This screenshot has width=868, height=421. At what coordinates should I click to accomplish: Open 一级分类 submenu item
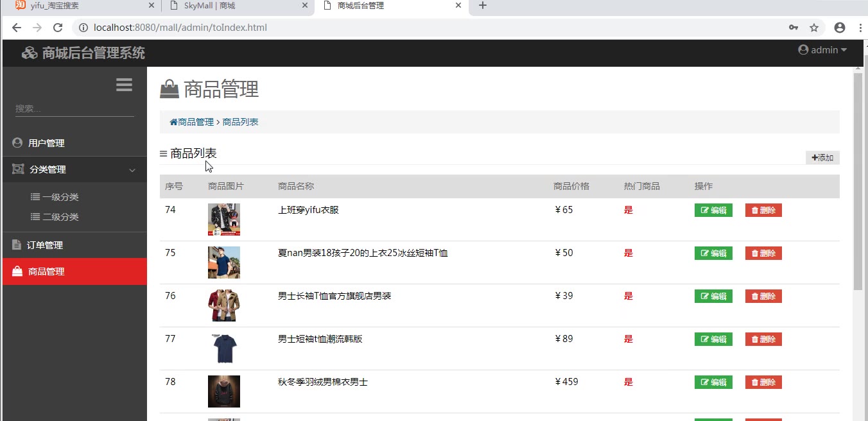click(x=55, y=197)
